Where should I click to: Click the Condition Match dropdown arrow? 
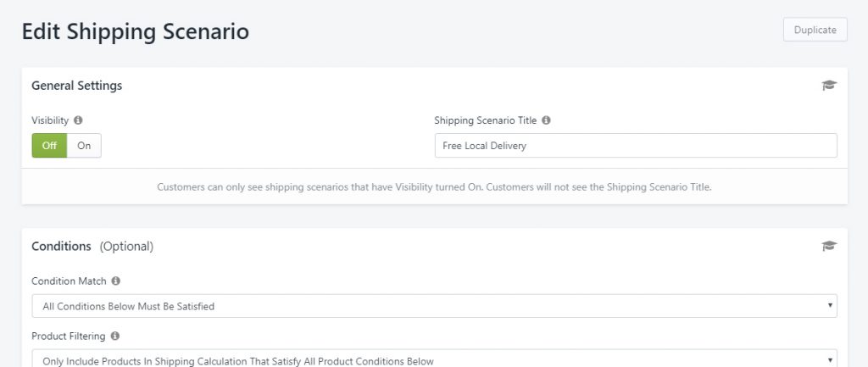830,306
